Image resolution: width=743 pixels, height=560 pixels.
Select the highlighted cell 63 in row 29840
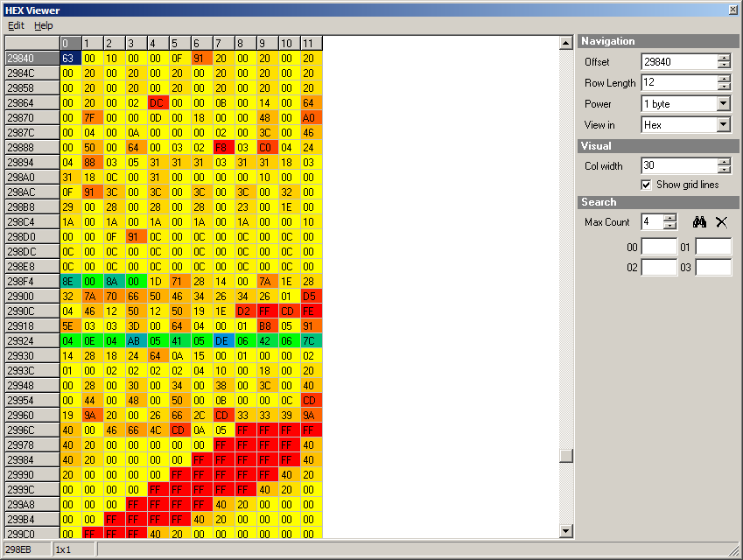[71, 59]
